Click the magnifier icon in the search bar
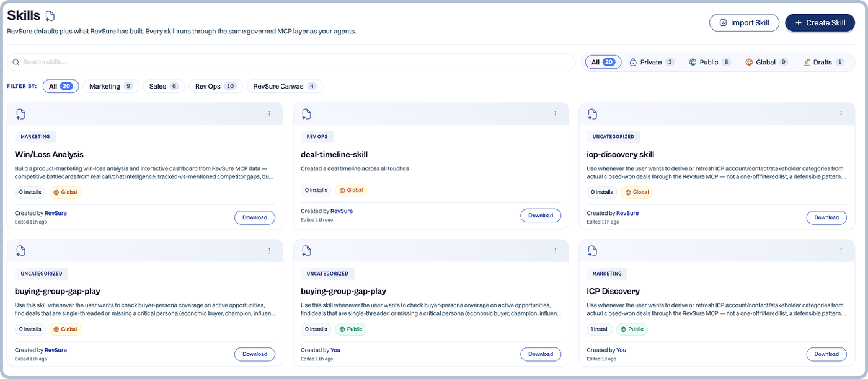Screen dimensions: 868x379 16,62
